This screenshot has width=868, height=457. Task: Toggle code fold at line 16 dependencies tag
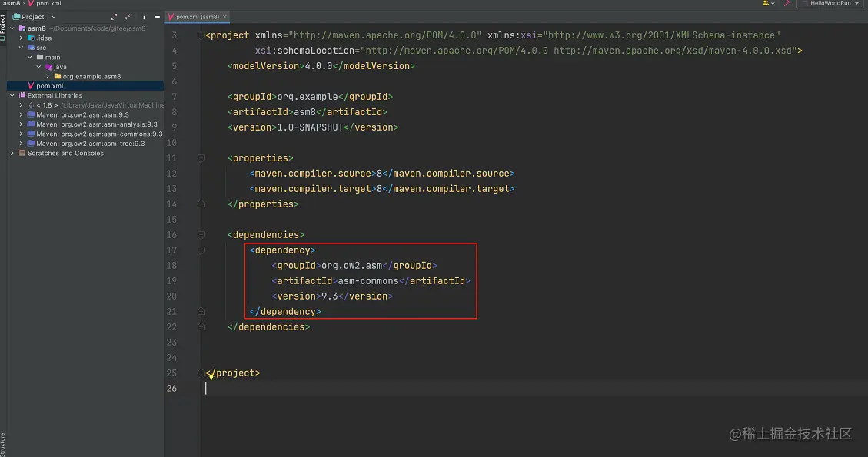click(201, 235)
